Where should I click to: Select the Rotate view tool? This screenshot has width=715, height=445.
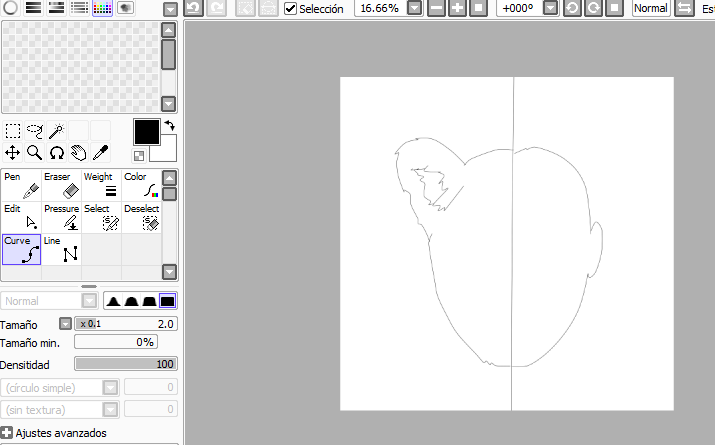(57, 152)
